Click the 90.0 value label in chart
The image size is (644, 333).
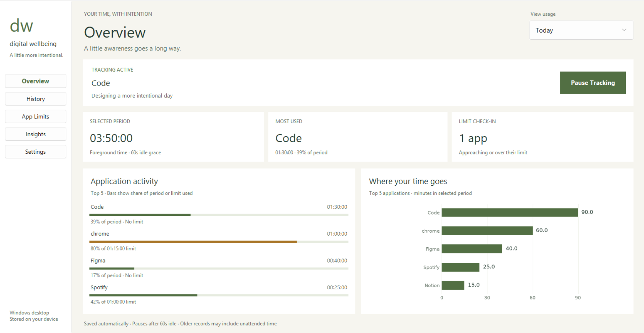point(587,212)
